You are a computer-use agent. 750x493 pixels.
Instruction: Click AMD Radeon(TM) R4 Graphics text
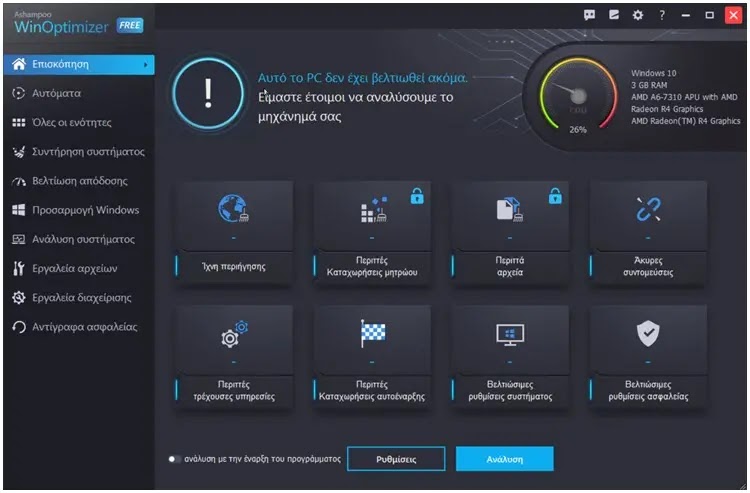tap(685, 121)
